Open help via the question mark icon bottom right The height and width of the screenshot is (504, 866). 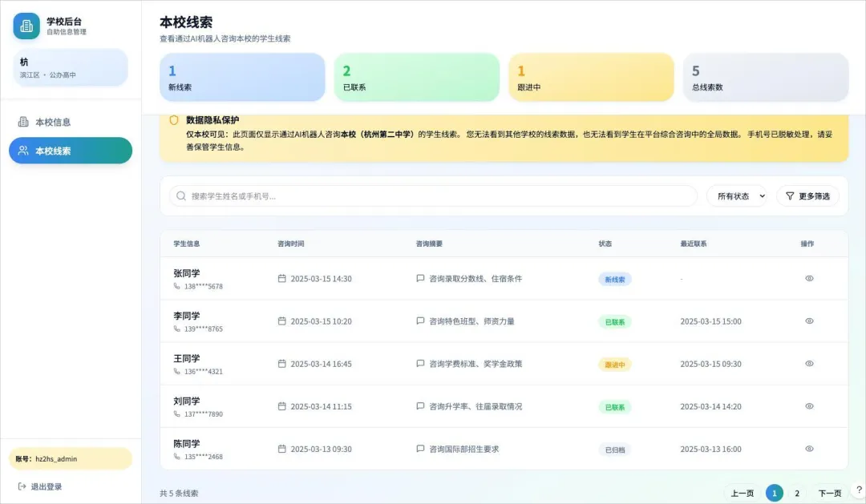860,490
